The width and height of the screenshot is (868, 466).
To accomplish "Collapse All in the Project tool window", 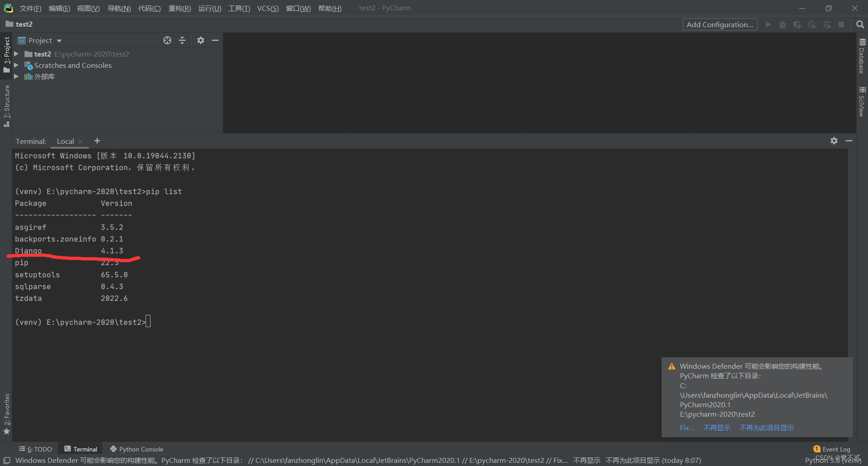I will [182, 40].
